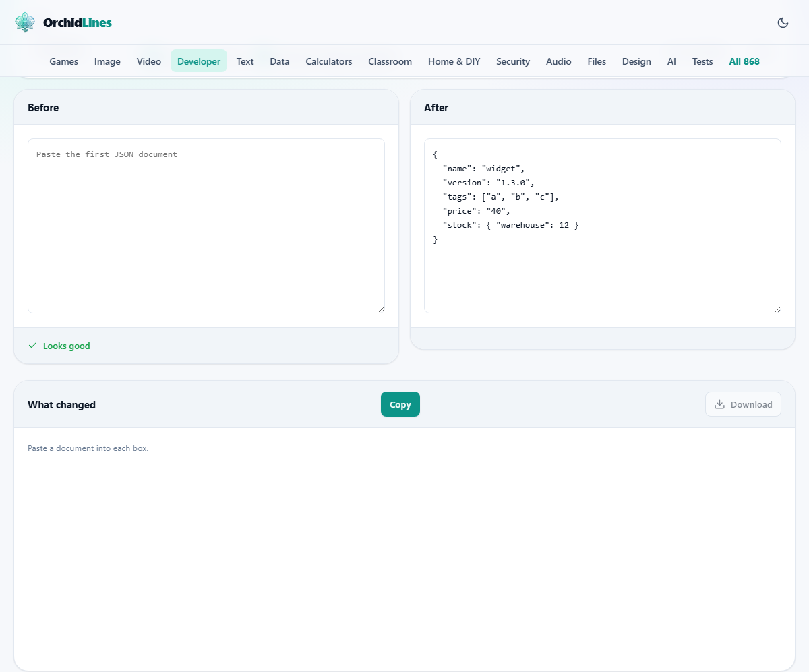Focus the Before JSON text area
The height and width of the screenshot is (672, 809).
point(206,226)
